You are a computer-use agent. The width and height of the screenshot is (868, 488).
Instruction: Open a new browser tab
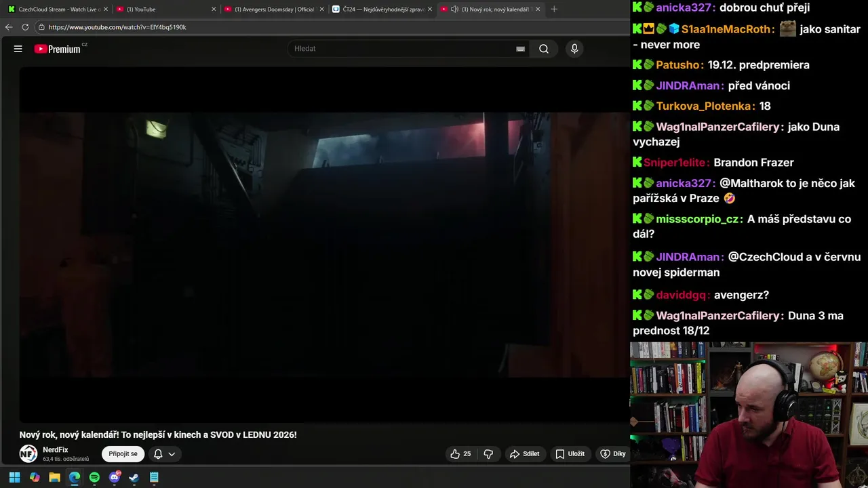tap(554, 9)
